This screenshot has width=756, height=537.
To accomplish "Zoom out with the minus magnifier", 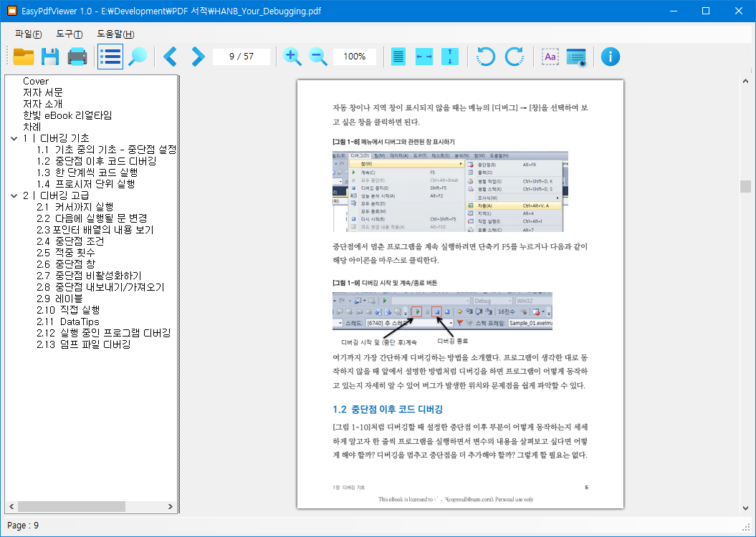I will (x=317, y=57).
